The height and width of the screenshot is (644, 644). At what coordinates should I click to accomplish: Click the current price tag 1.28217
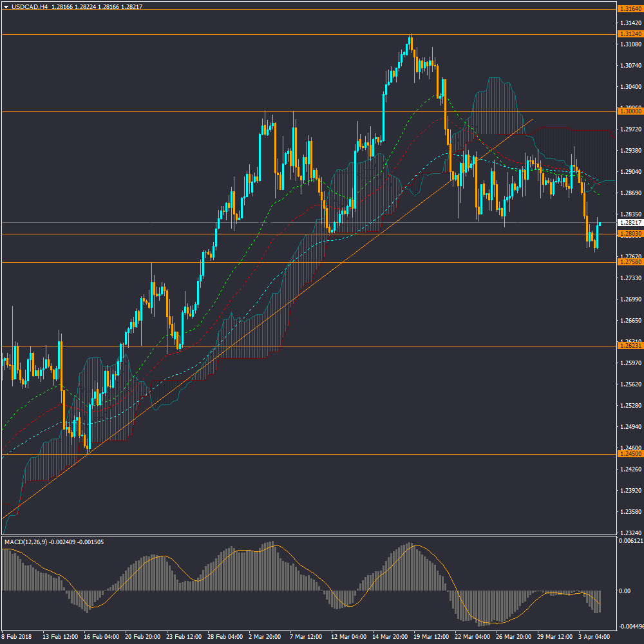(x=629, y=223)
